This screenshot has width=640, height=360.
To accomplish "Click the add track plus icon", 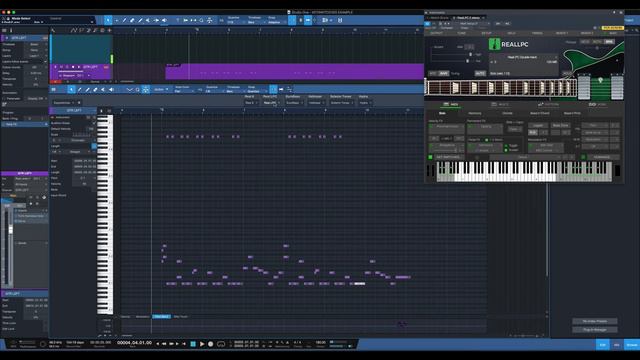I will click(109, 30).
